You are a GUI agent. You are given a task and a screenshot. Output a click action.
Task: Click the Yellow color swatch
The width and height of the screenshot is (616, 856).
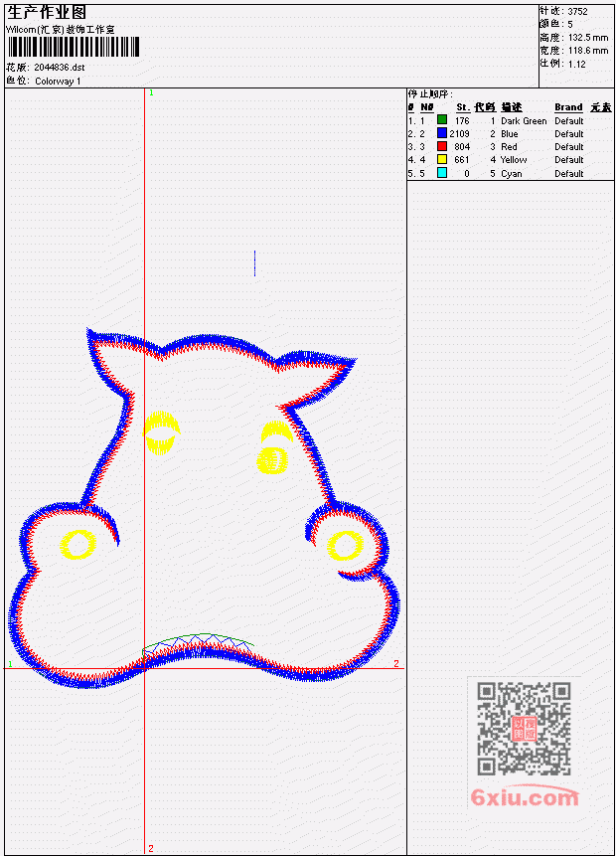[442, 159]
